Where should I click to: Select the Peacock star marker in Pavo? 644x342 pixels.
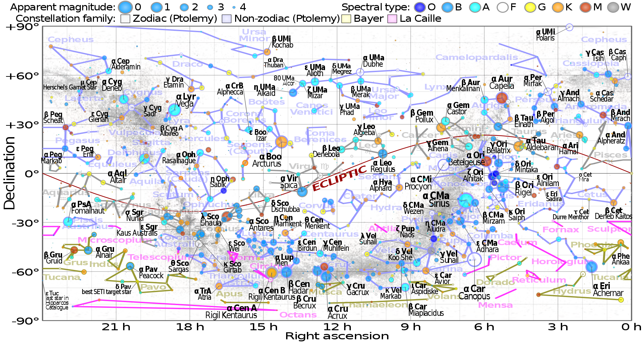pyautogui.click(x=130, y=266)
